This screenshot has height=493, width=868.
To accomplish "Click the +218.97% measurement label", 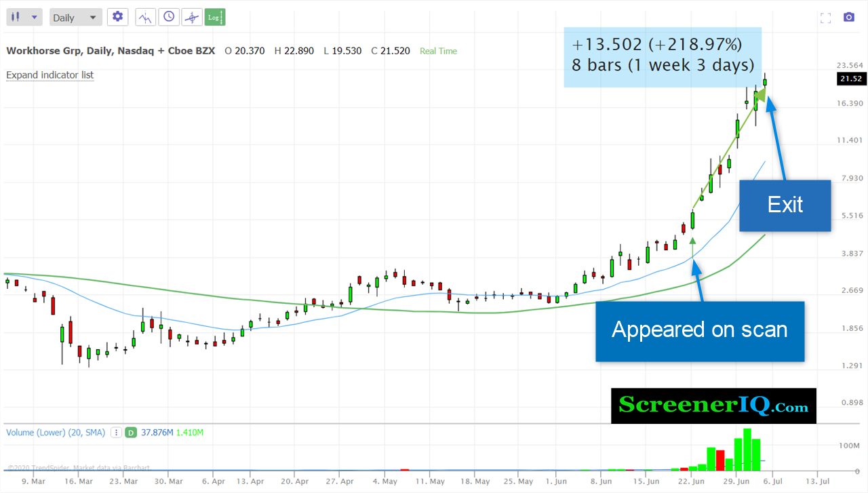I will click(x=694, y=45).
